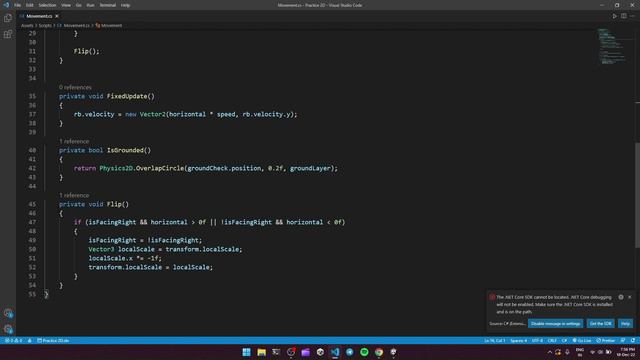
Task: Click the flame icon in status bar
Action: tap(29, 340)
